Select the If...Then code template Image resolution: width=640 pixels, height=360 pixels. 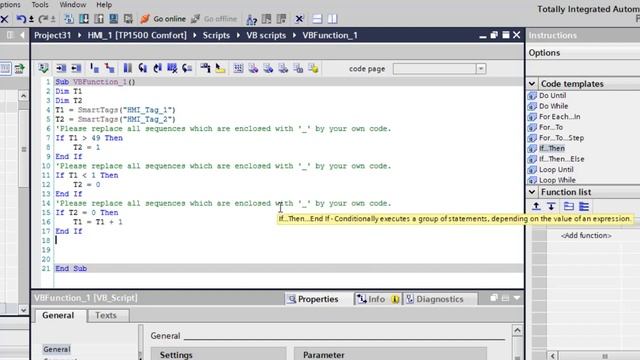point(552,148)
